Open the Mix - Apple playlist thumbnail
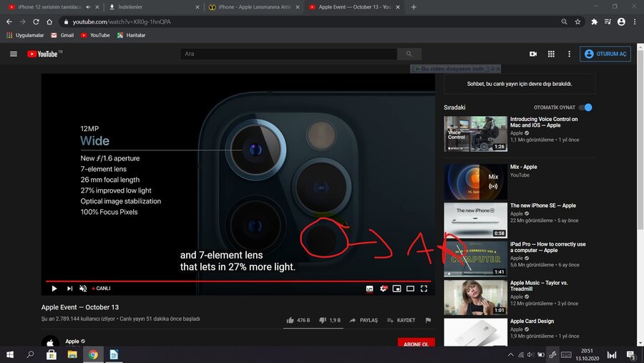 point(476,182)
